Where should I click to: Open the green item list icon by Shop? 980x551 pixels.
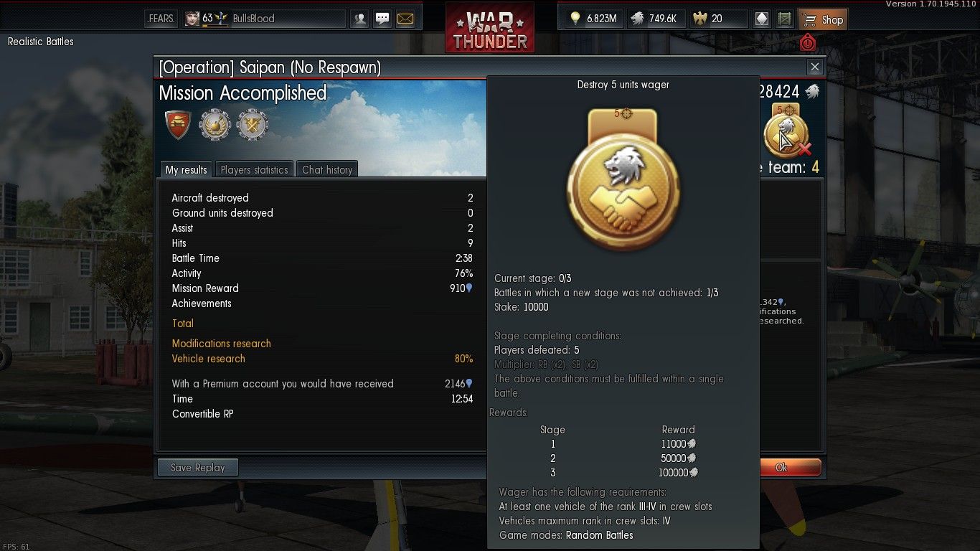click(784, 19)
